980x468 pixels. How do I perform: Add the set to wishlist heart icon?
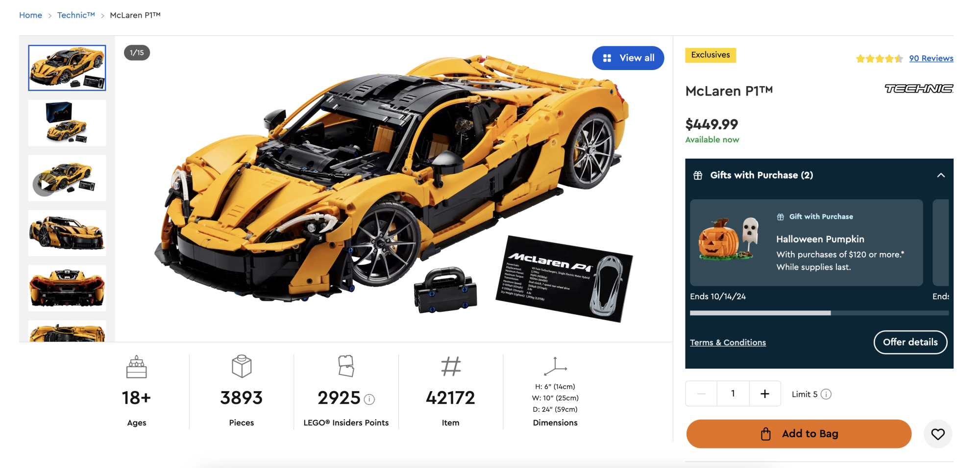pyautogui.click(x=937, y=434)
